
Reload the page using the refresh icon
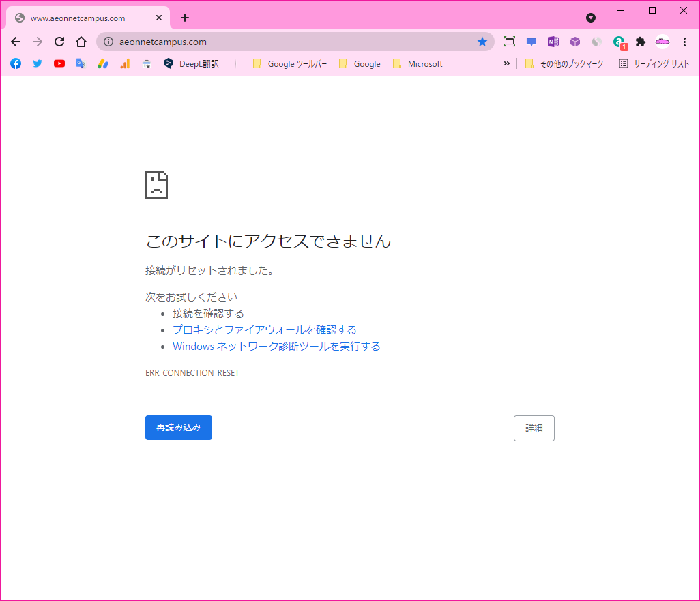[x=59, y=42]
